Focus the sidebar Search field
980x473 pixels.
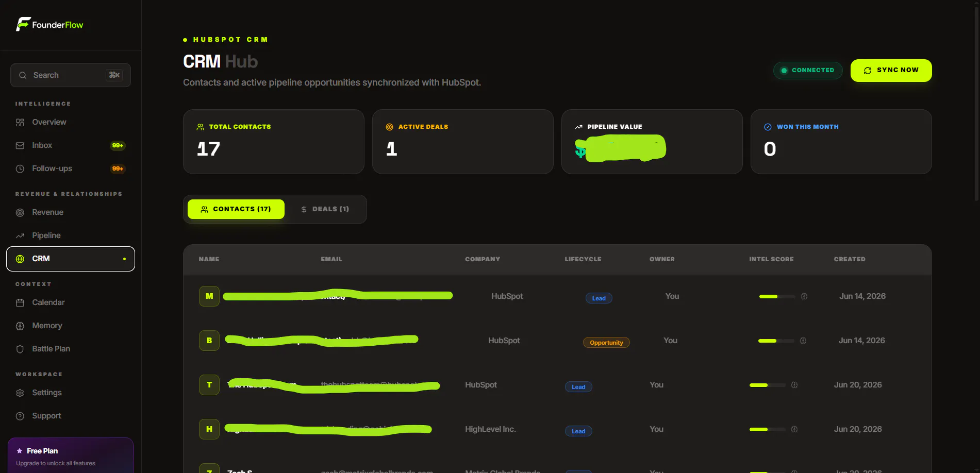click(x=71, y=75)
